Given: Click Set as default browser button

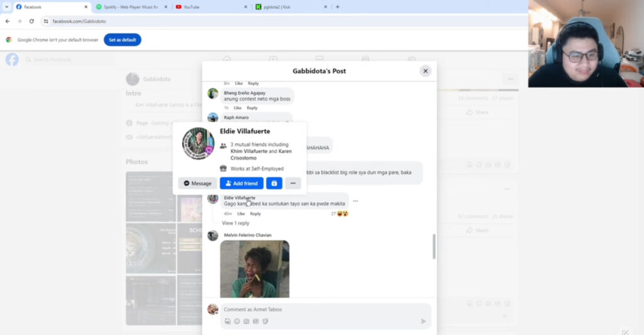Looking at the screenshot, I should click(122, 40).
